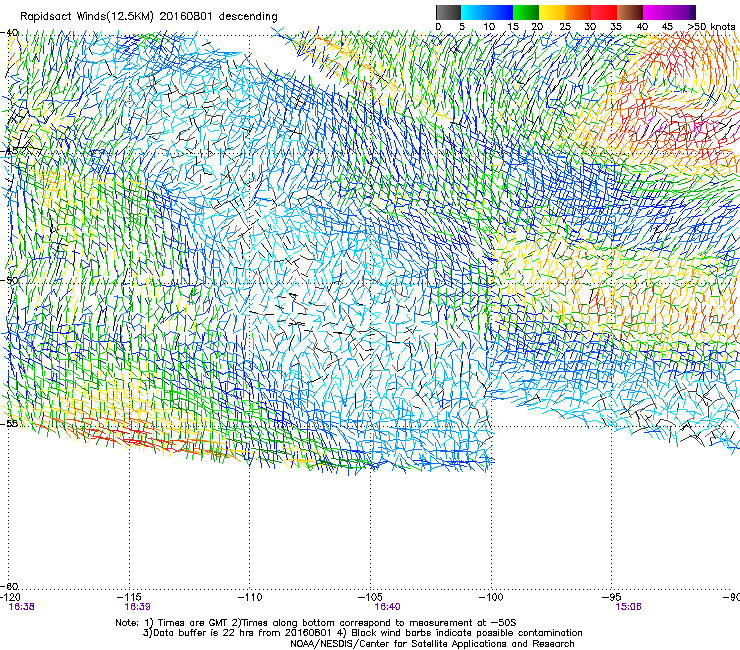Click the '40' label under the color bar
This screenshot has width=740, height=650.
coord(642,26)
